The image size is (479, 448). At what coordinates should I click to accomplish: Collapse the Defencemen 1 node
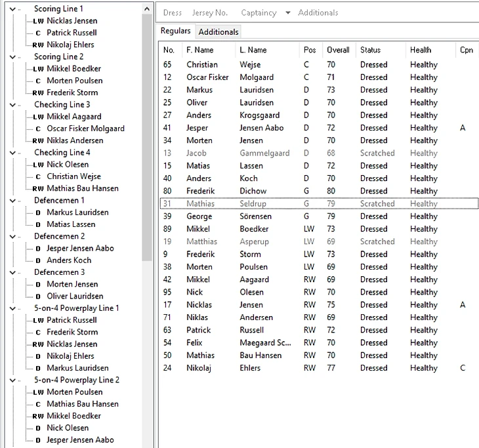(x=12, y=201)
